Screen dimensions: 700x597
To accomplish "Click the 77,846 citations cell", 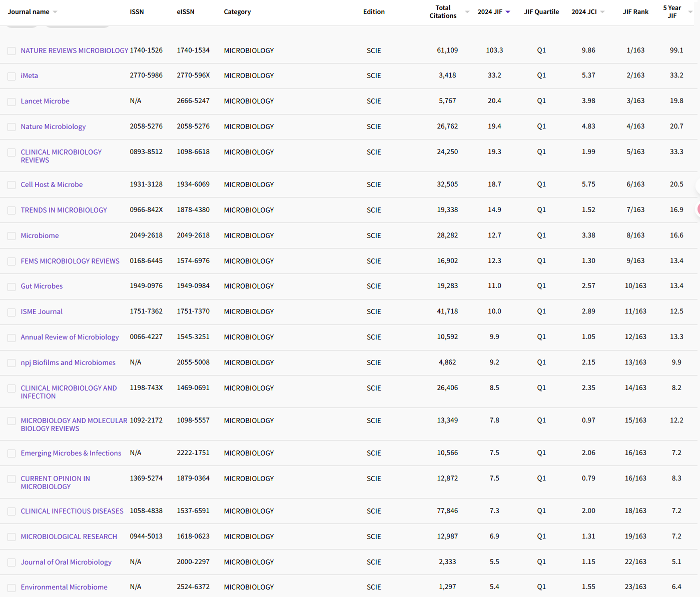I will point(447,511).
